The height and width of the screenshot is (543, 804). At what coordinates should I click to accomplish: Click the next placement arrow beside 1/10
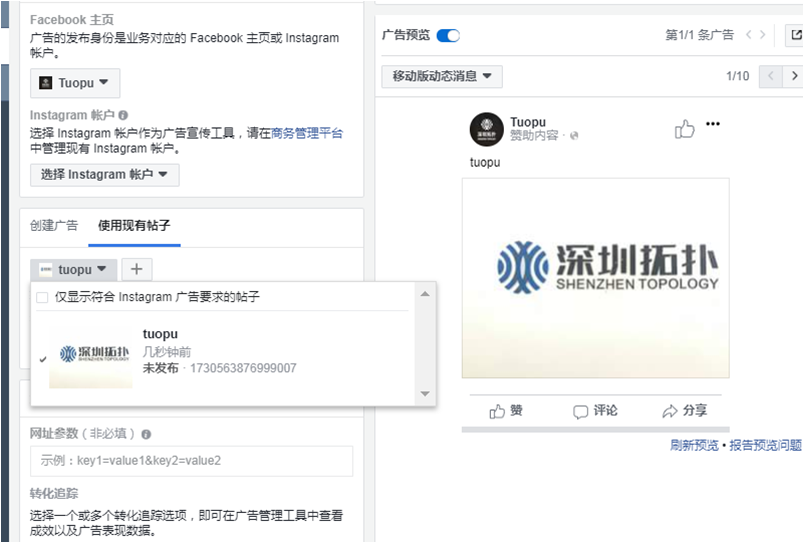(x=793, y=76)
